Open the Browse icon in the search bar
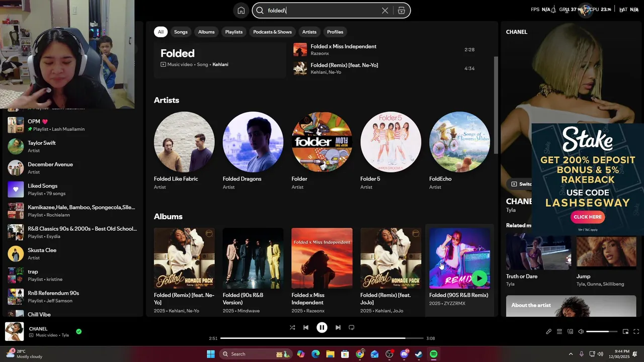 pyautogui.click(x=401, y=11)
